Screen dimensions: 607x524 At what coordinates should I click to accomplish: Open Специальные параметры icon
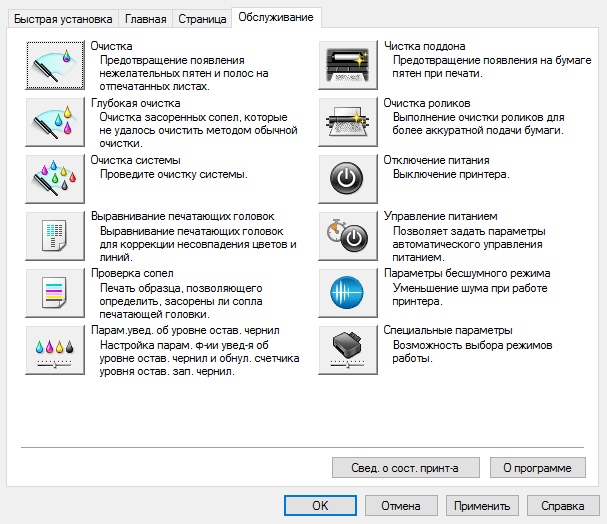(348, 350)
